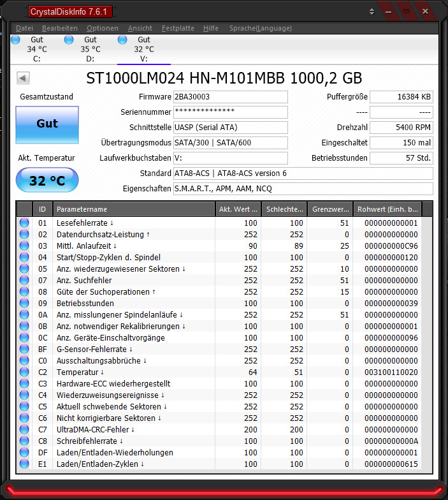Screen dimensions: 448x500
Task: Open the Festplatte menu
Action: pyautogui.click(x=178, y=28)
